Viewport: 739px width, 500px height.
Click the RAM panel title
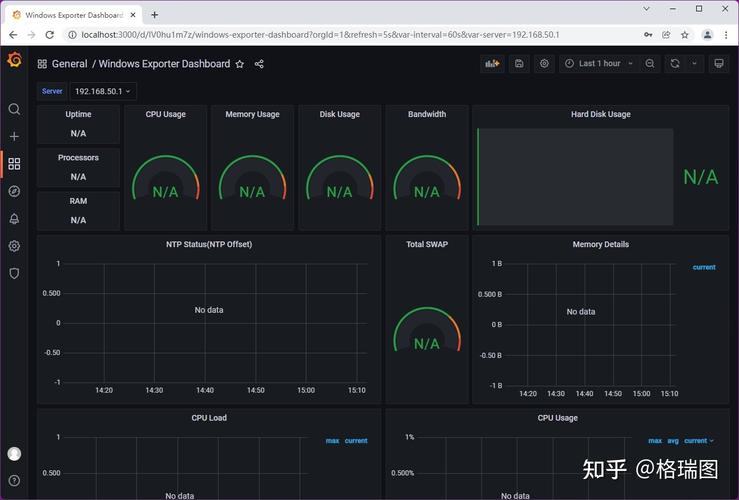tap(78, 201)
